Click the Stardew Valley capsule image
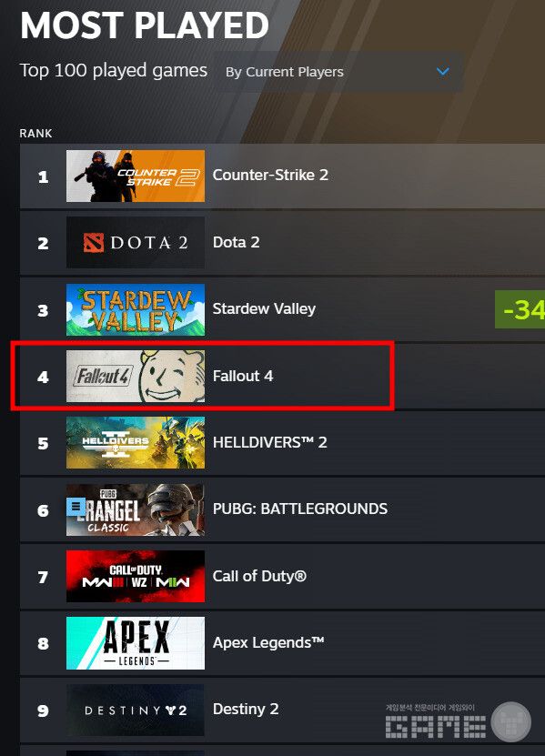This screenshot has height=756, width=545. coord(135,309)
